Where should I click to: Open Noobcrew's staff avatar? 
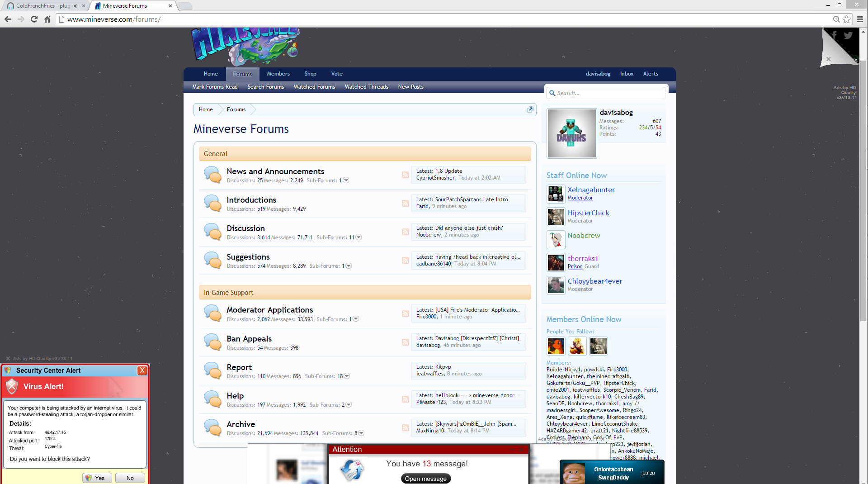[556, 239]
